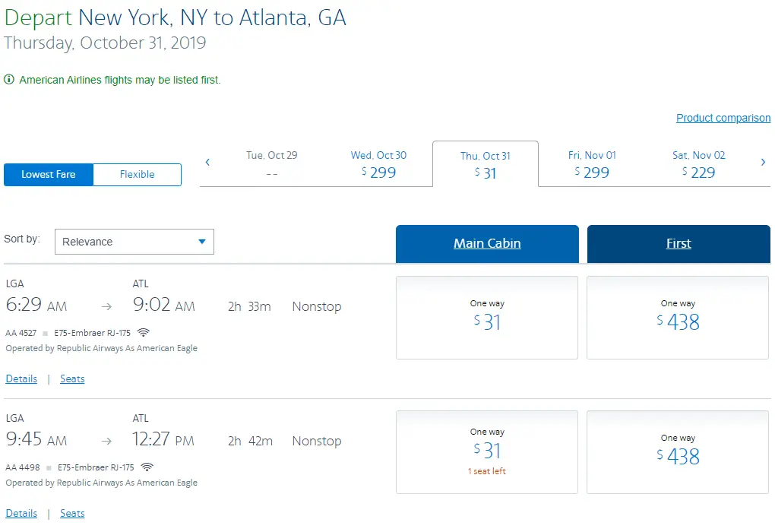This screenshot has width=775, height=532.
Task: Select the Fri, Nov 01 date tab
Action: [x=592, y=164]
